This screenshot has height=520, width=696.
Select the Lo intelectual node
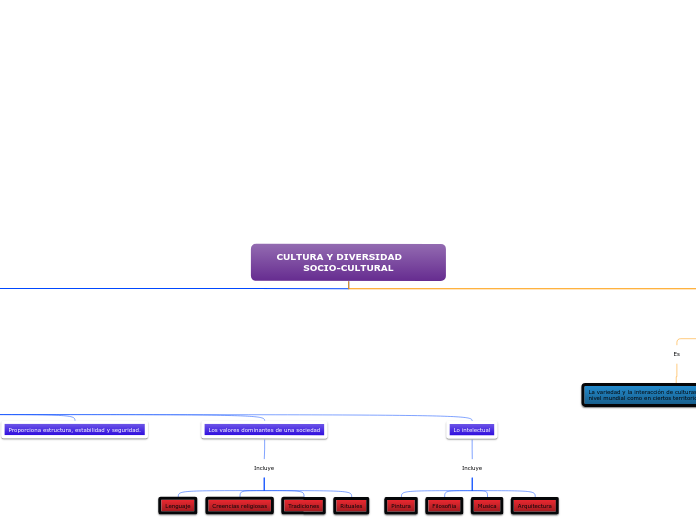pyautogui.click(x=472, y=430)
